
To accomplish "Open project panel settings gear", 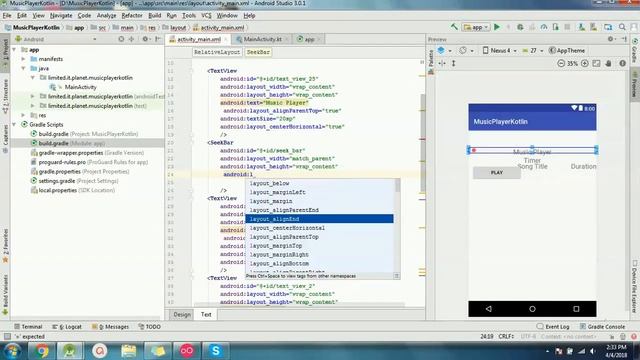I will click(x=145, y=39).
